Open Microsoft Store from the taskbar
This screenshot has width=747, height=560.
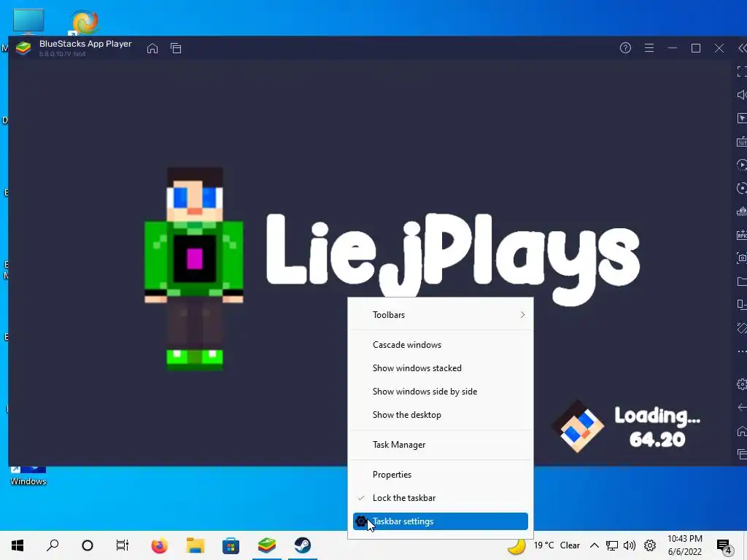(x=231, y=545)
